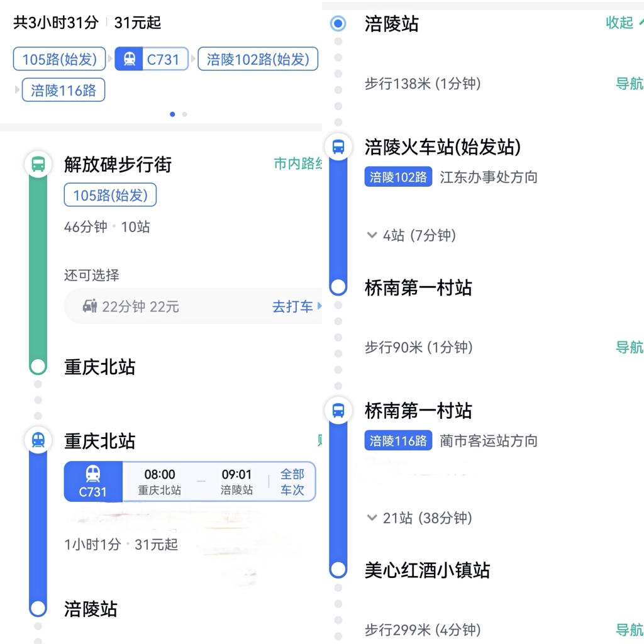
Task: Open navigation for the 步行90米 walk
Action: pos(629,347)
